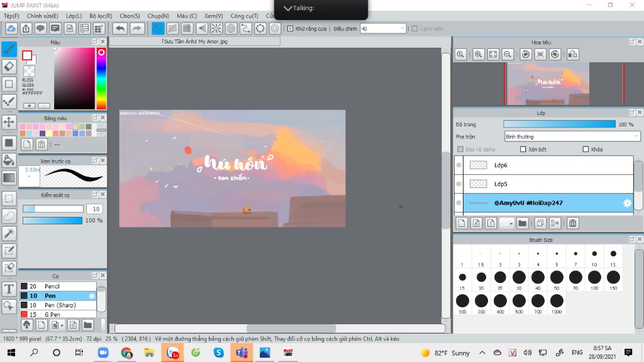Toggle visibility of @AmyUvU #HoiDap247 layer

click(x=458, y=203)
